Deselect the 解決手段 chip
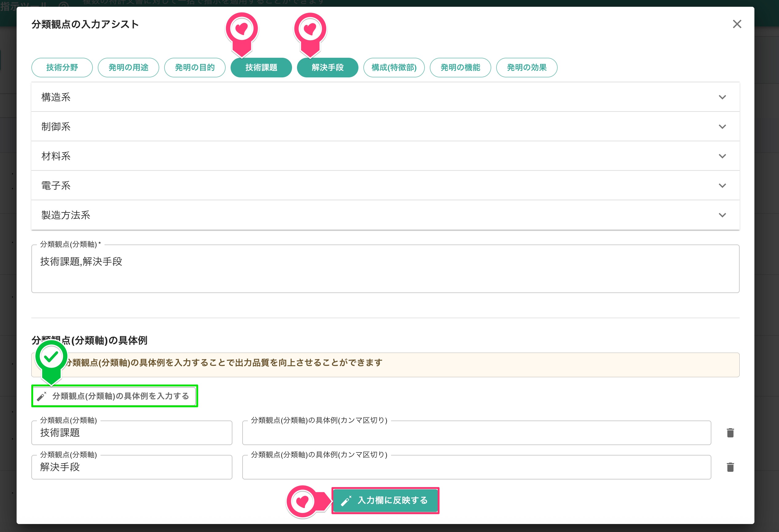The image size is (779, 532). (x=327, y=68)
